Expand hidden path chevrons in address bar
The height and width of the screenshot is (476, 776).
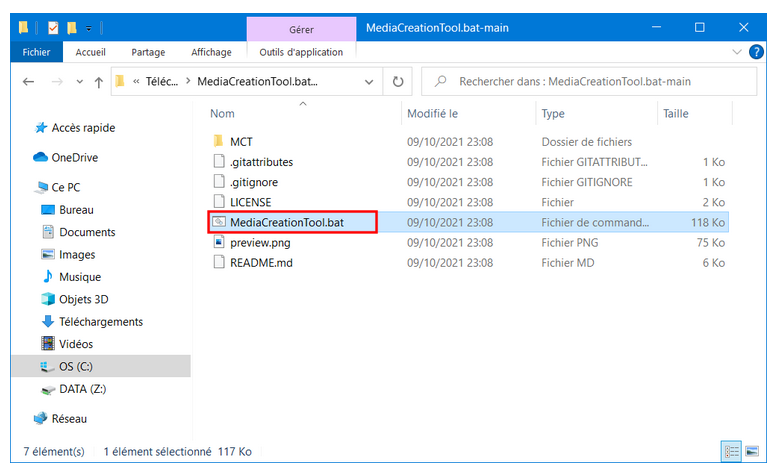(136, 82)
